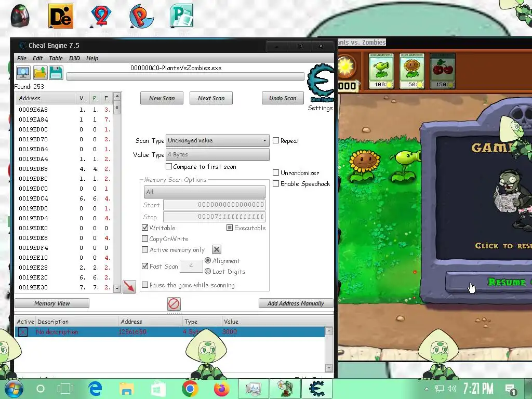Show hidden system tray icons arrow

click(x=427, y=389)
